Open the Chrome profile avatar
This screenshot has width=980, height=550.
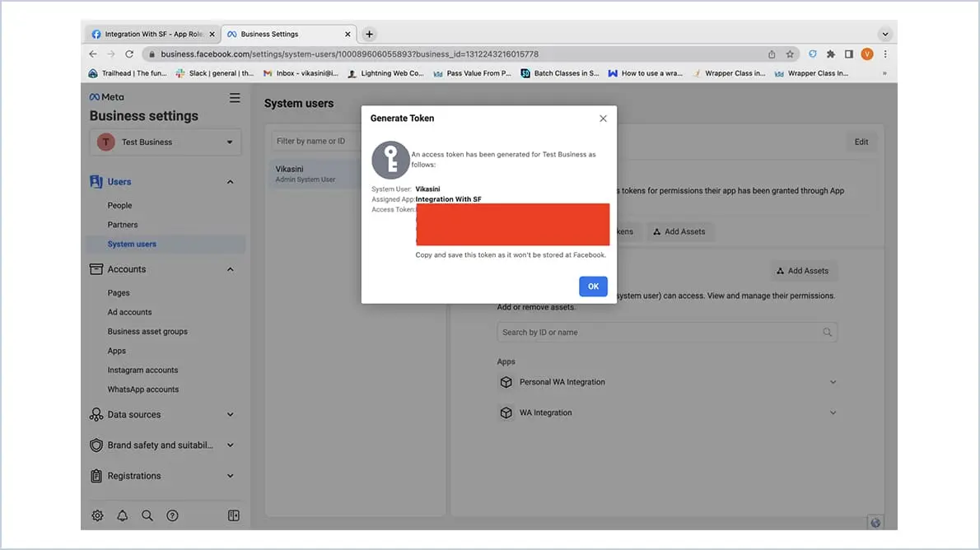coord(867,54)
